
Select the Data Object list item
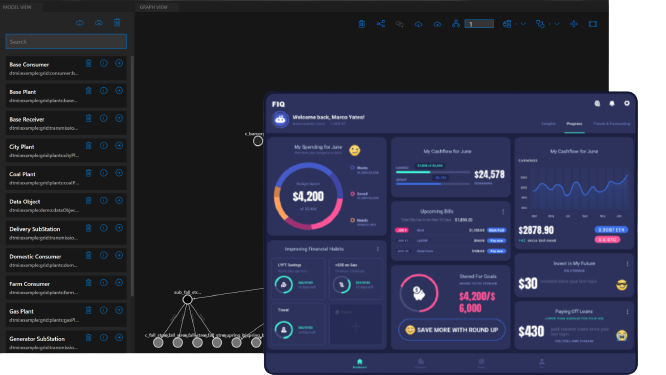click(x=66, y=206)
